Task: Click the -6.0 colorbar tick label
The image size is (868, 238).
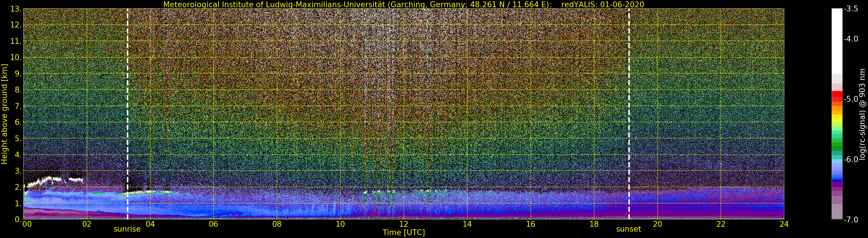Action: click(x=851, y=159)
